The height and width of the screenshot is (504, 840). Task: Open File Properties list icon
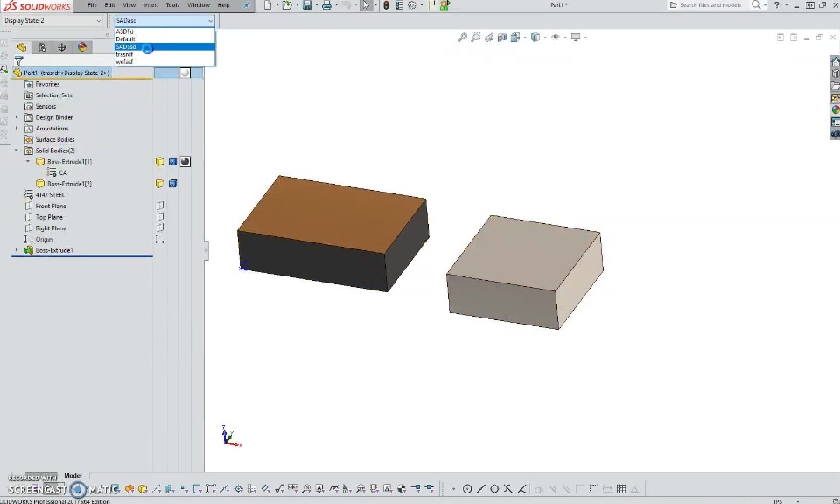tap(399, 5)
